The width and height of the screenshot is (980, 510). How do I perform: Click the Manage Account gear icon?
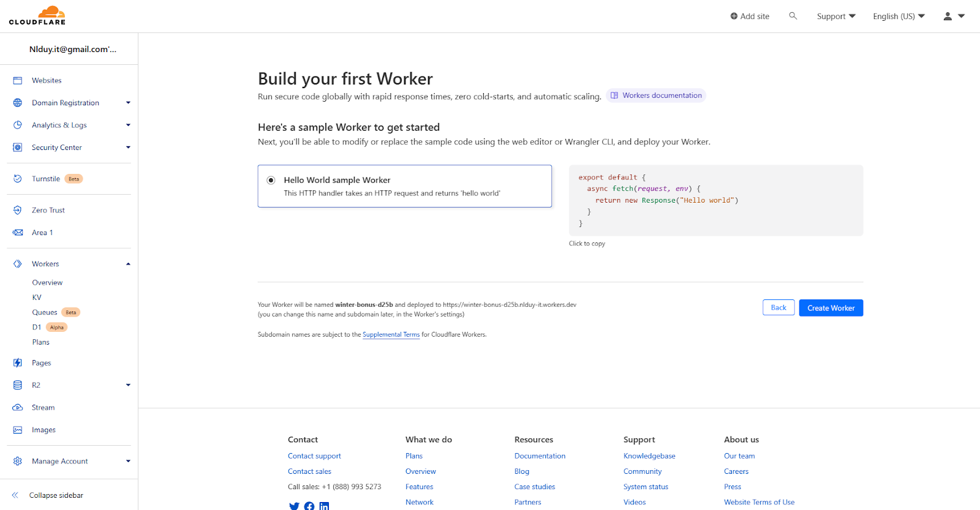pyautogui.click(x=18, y=461)
